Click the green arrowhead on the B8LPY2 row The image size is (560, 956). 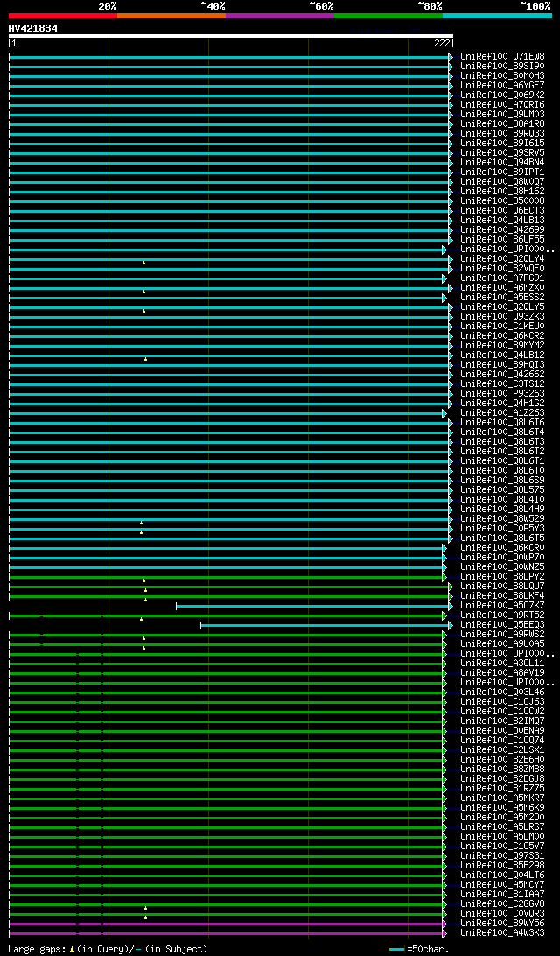click(444, 577)
